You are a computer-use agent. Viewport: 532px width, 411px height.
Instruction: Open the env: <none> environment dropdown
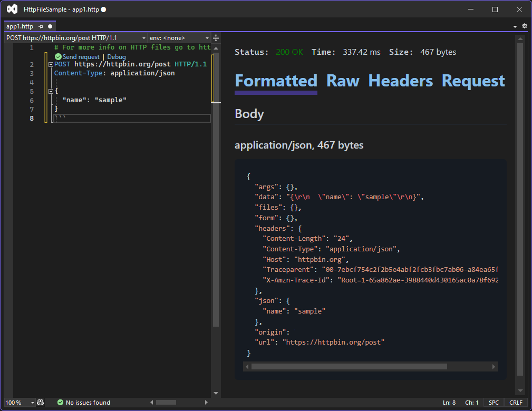207,37
